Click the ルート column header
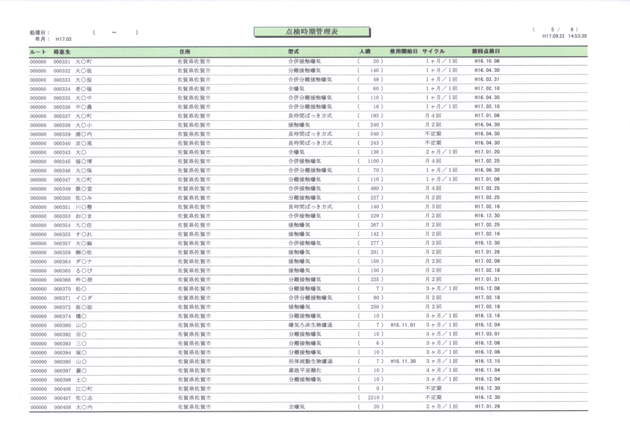630x446 pixels. [x=38, y=50]
